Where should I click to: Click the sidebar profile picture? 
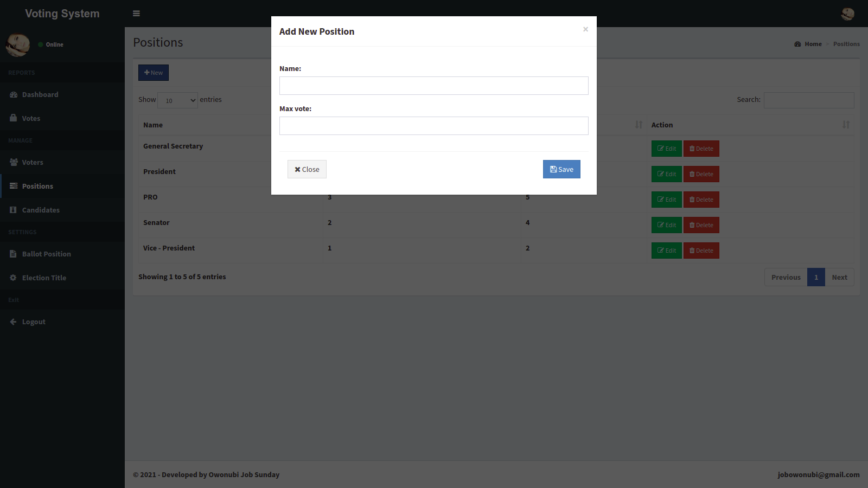coord(18,44)
